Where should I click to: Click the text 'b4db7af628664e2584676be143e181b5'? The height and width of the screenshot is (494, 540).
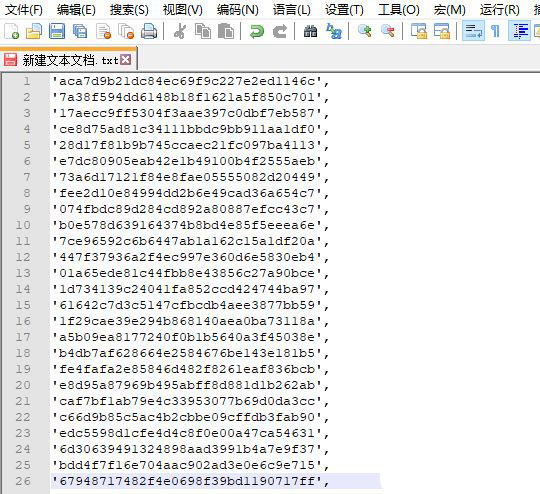(187, 353)
